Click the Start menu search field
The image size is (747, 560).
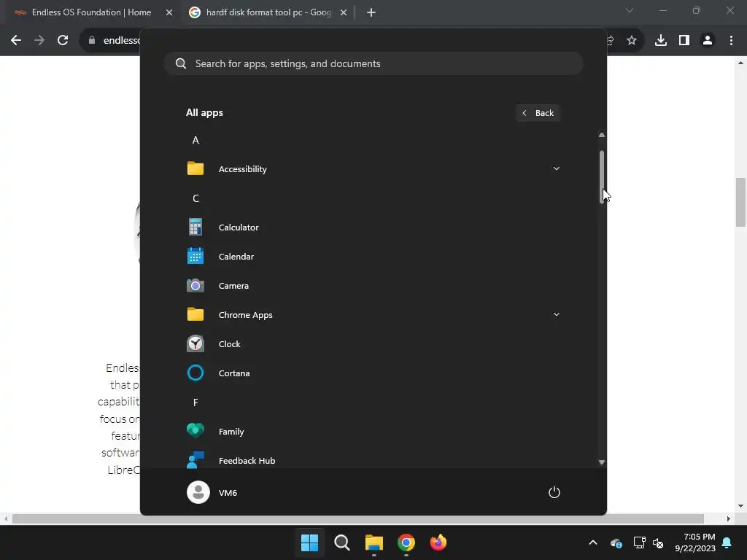pos(373,63)
